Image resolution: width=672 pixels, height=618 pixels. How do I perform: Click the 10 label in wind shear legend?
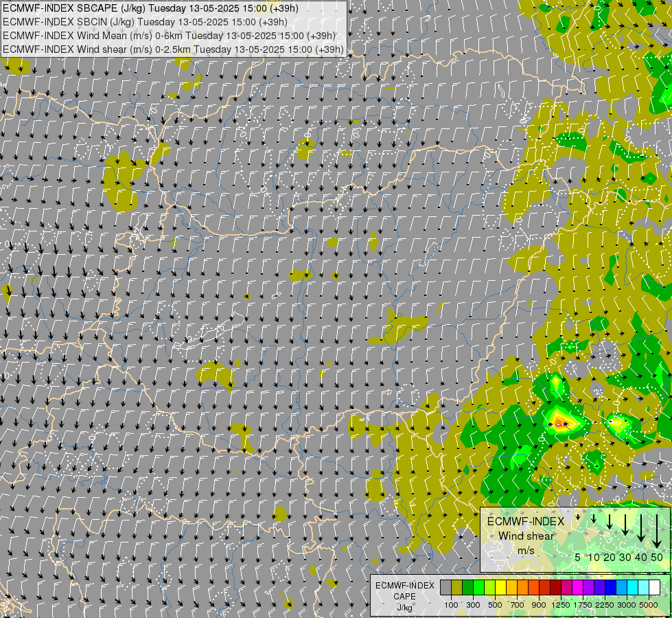pos(594,557)
